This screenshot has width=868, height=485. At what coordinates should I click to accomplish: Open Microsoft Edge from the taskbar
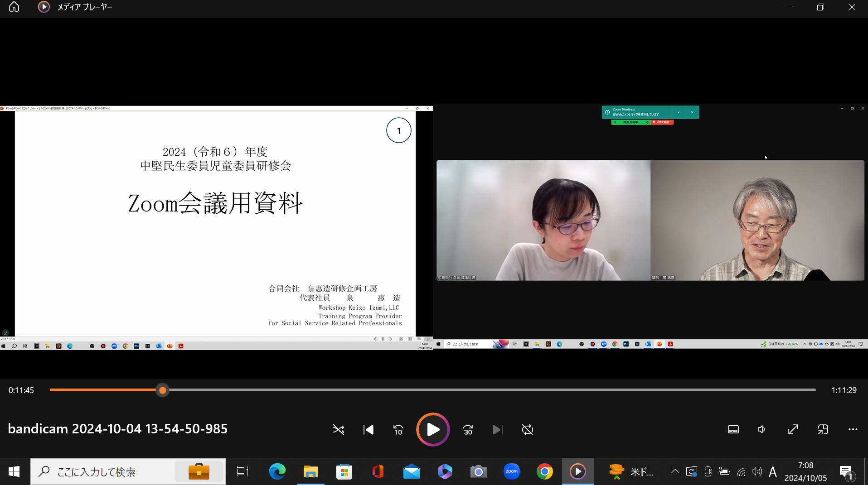[x=277, y=471]
